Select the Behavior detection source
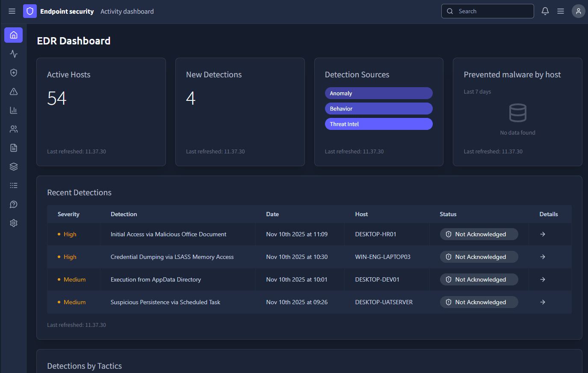 tap(378, 109)
